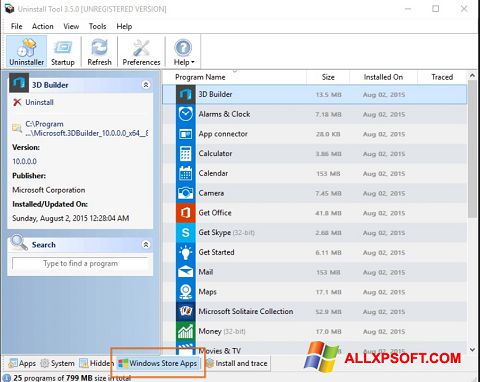Click the scrollbar down arrow in program list
Screen dimensions: 480x382
tap(472, 350)
